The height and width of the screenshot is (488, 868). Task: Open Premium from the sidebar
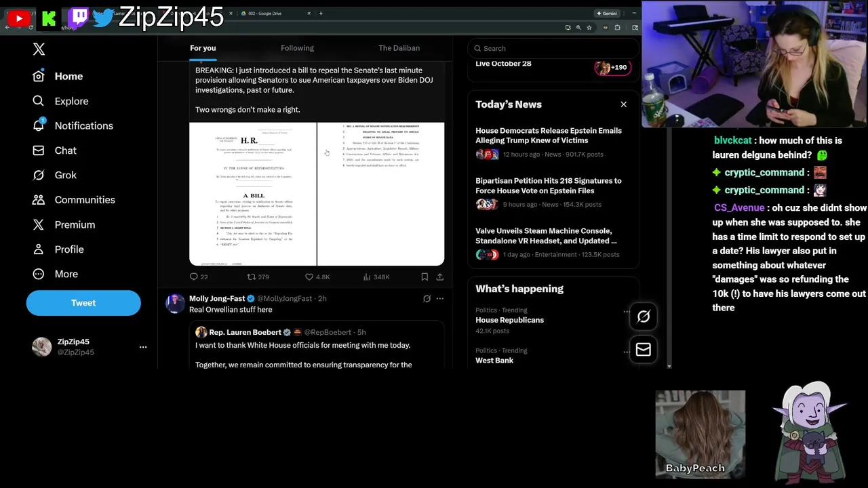click(64, 224)
